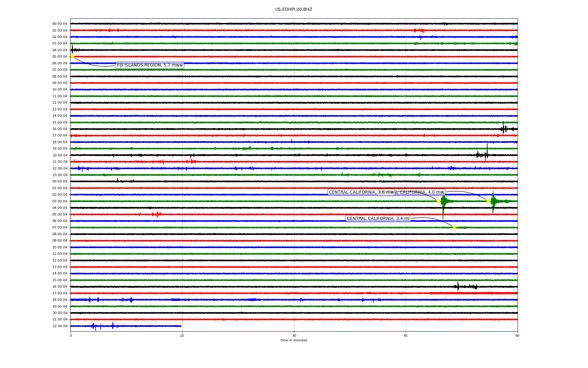The image size is (588, 368).
Task: Select the CENTRAL CALIFORNIA, 3.4 ml annotation label
Action: point(378,219)
